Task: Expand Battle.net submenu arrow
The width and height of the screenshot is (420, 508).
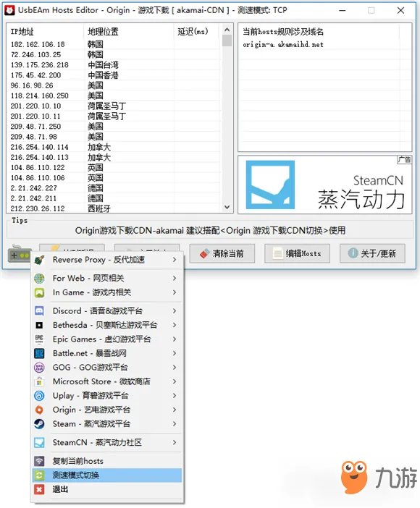Action: click(x=175, y=353)
